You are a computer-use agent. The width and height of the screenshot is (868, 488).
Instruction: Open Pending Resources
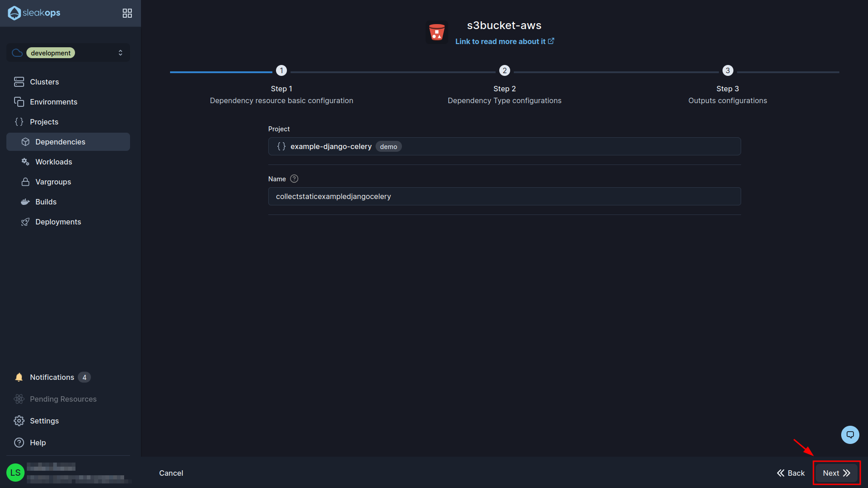pyautogui.click(x=68, y=399)
